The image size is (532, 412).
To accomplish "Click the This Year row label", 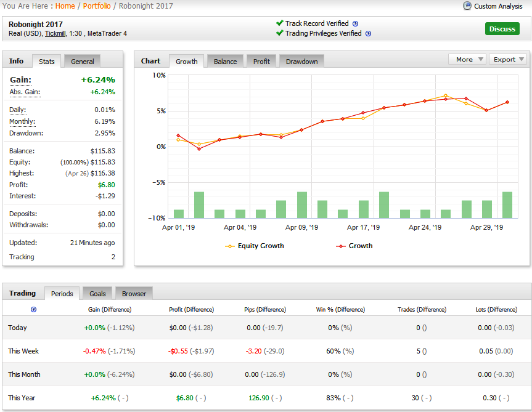I will pyautogui.click(x=22, y=398).
